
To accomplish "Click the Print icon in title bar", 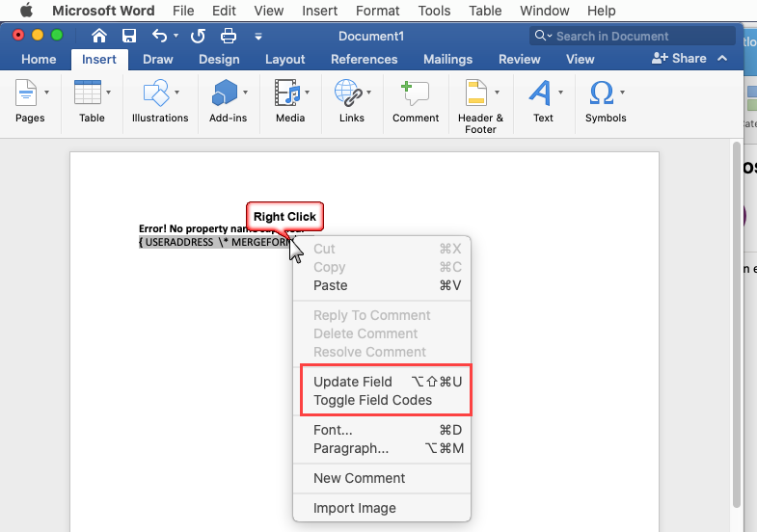I will click(x=229, y=36).
